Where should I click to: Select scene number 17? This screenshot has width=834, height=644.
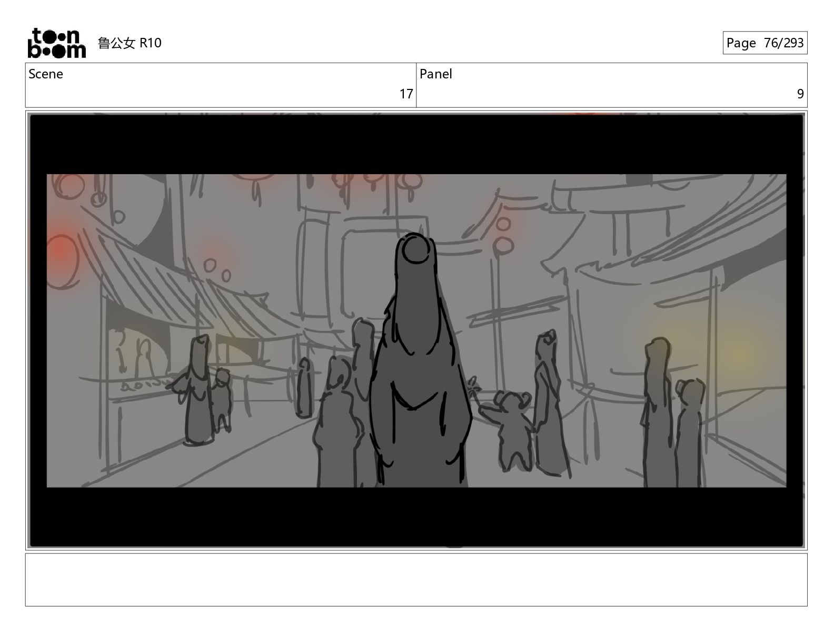pyautogui.click(x=406, y=94)
